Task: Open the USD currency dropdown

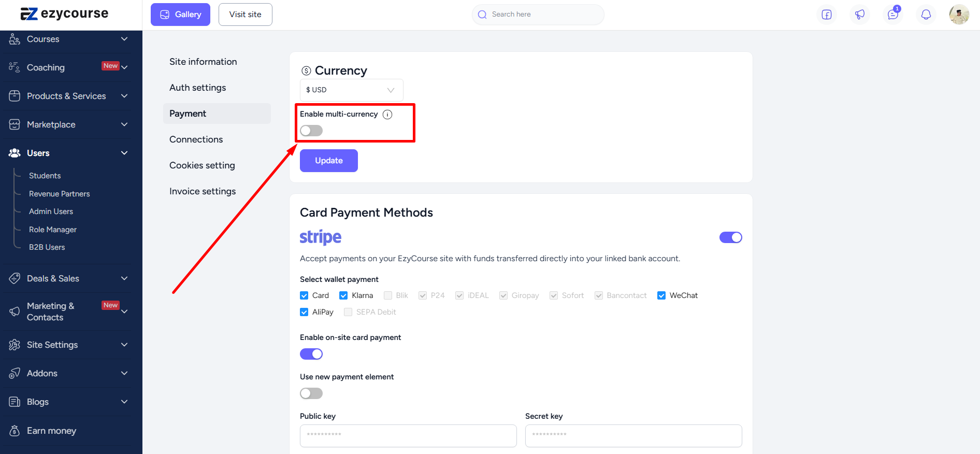Action: coord(352,90)
